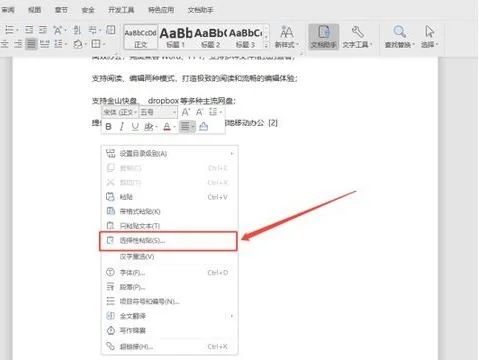
Task: Open the 文字工具 wrench tool
Action: pyautogui.click(x=357, y=32)
